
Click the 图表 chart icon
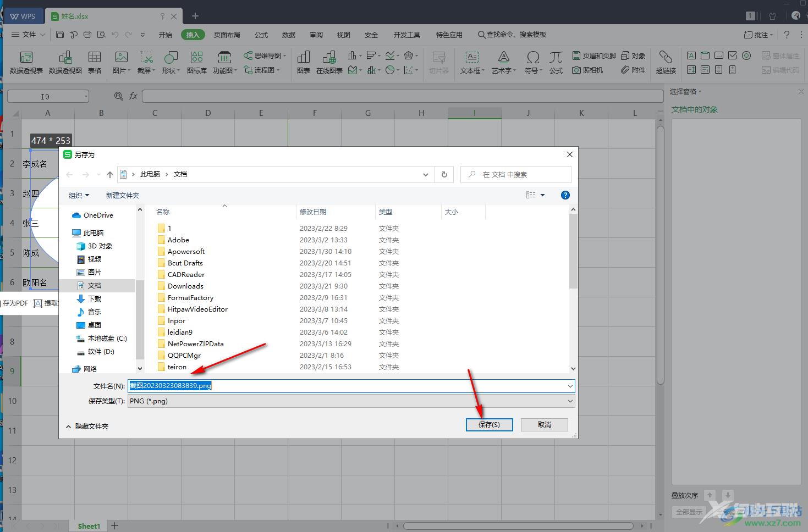(303, 63)
